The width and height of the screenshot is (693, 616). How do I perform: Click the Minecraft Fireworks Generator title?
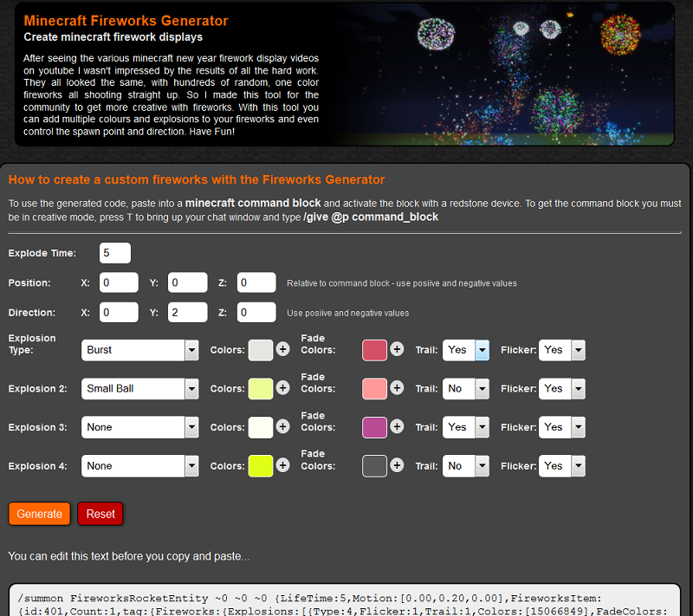pos(126,21)
